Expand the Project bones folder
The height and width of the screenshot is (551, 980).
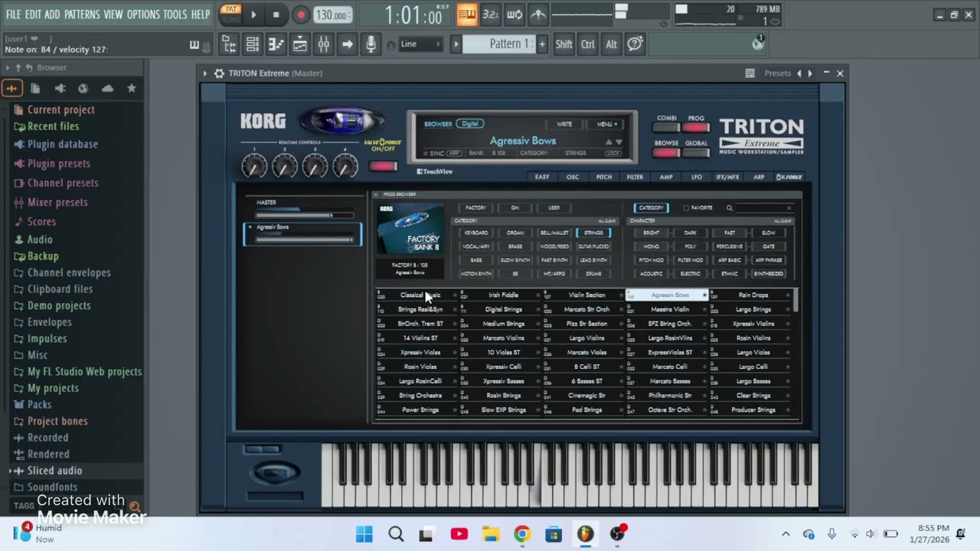(x=57, y=421)
